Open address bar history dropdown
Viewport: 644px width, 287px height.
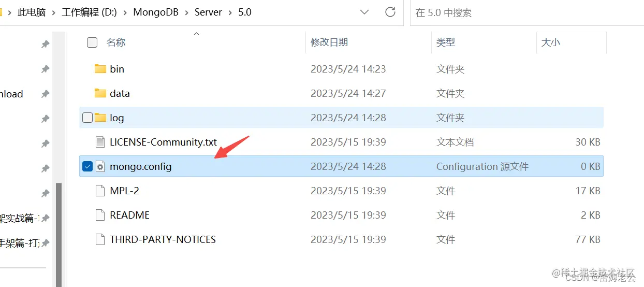click(x=364, y=12)
